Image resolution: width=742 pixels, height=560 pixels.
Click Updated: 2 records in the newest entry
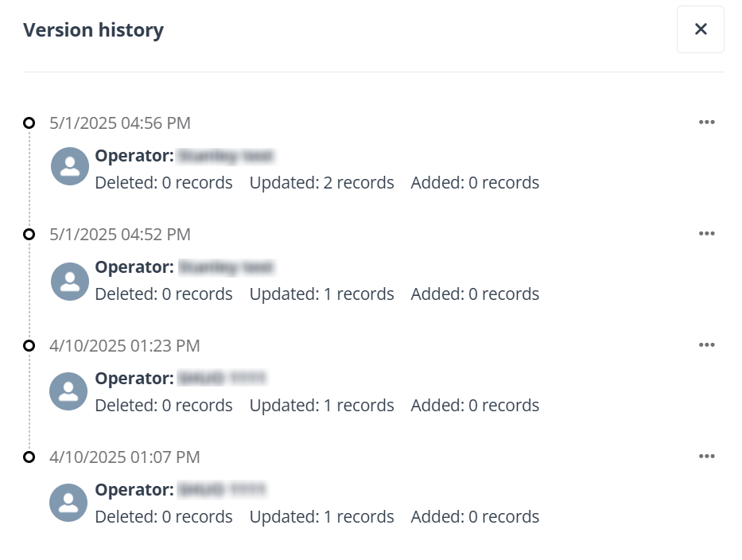(x=322, y=182)
